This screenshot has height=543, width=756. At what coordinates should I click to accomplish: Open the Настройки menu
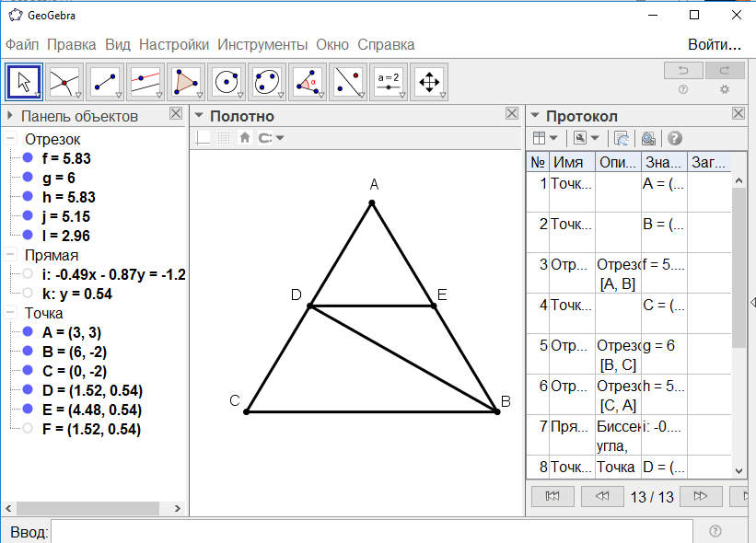click(174, 44)
